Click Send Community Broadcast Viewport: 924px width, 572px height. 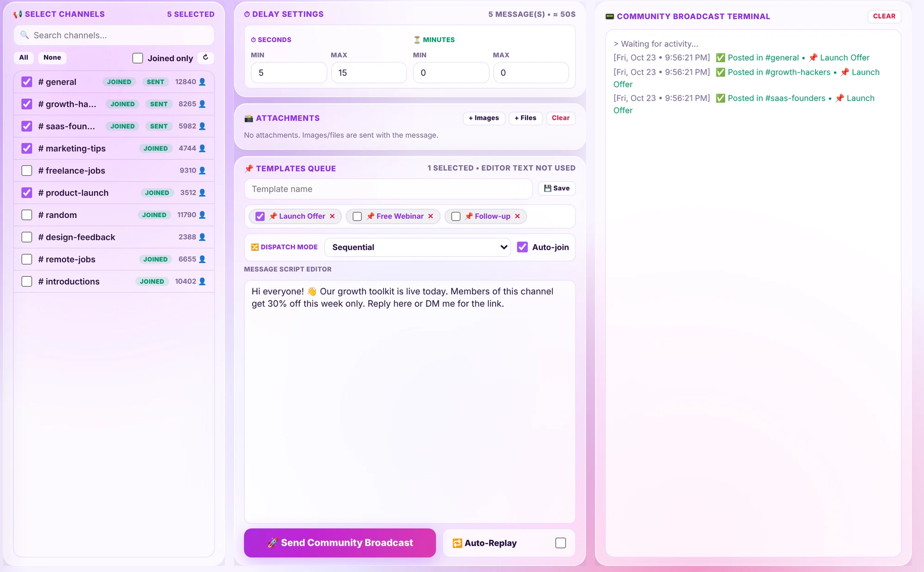tap(340, 543)
